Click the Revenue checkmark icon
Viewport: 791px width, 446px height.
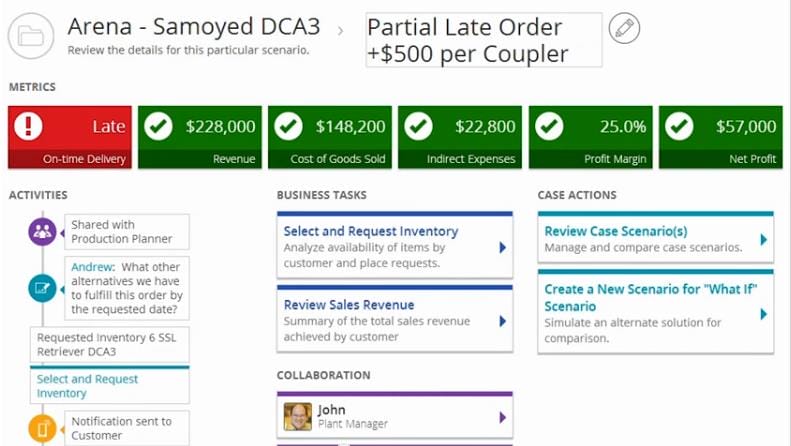pos(158,127)
